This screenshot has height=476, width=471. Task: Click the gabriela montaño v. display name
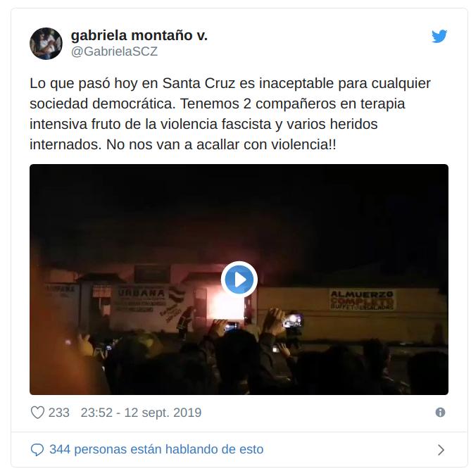point(139,35)
